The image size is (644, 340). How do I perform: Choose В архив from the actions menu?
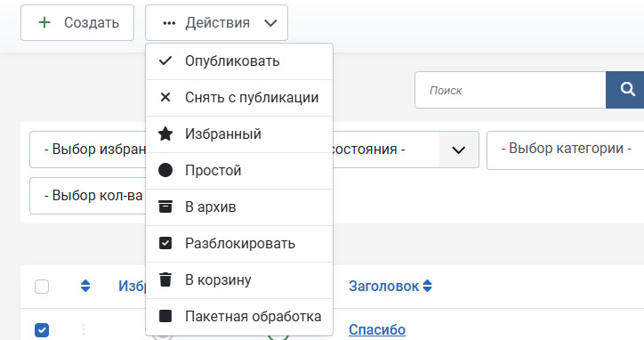tap(239, 206)
